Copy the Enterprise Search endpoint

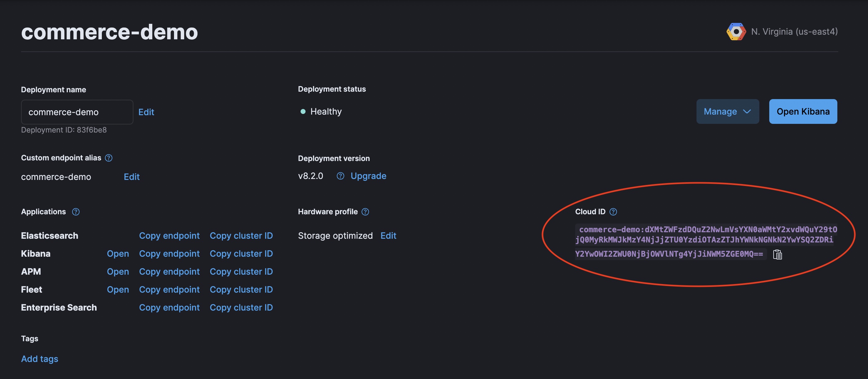tap(169, 307)
